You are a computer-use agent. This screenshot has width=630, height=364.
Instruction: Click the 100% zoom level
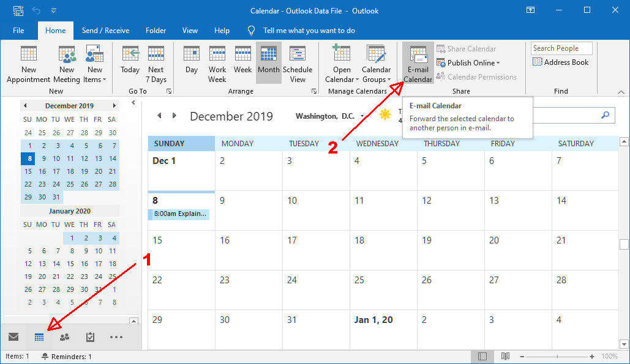click(x=610, y=357)
